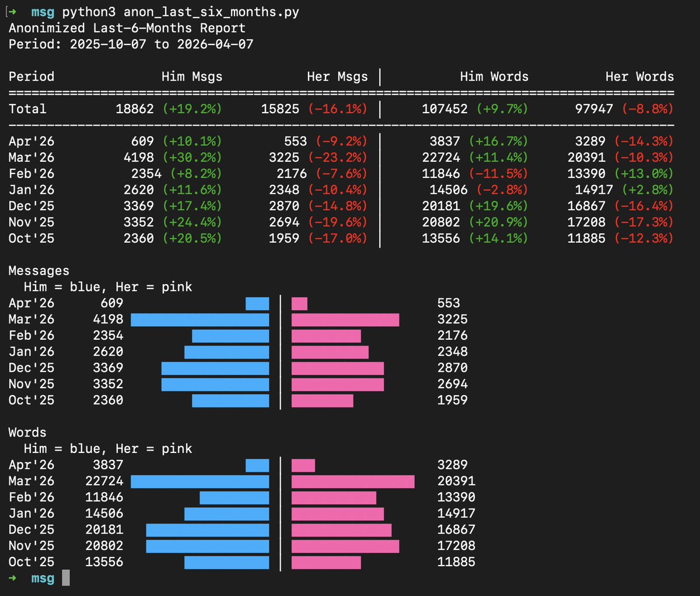Click the pink Apr'26 bar in the Messages chart
The image size is (700, 596).
tap(299, 304)
